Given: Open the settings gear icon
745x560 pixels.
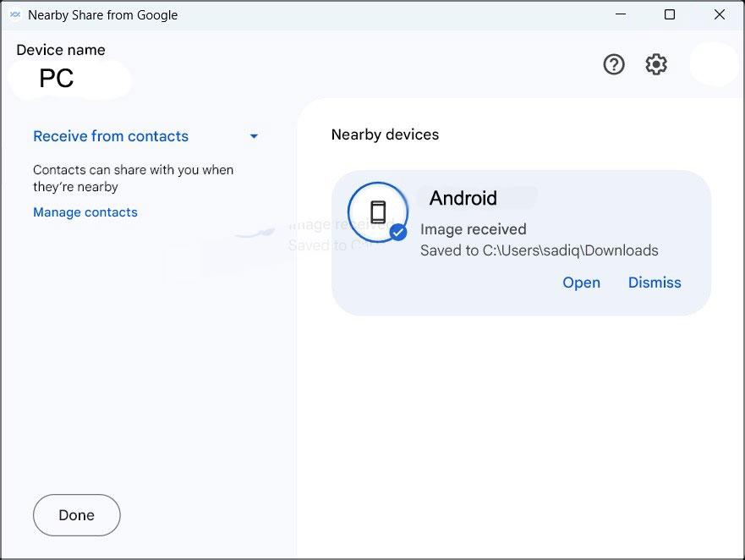Looking at the screenshot, I should tap(656, 64).
